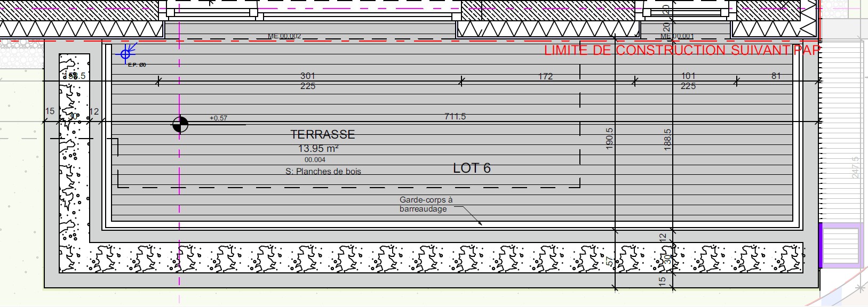Screen dimensions: 868x307
Task: Select the LOT 6 label
Action: (x=472, y=168)
